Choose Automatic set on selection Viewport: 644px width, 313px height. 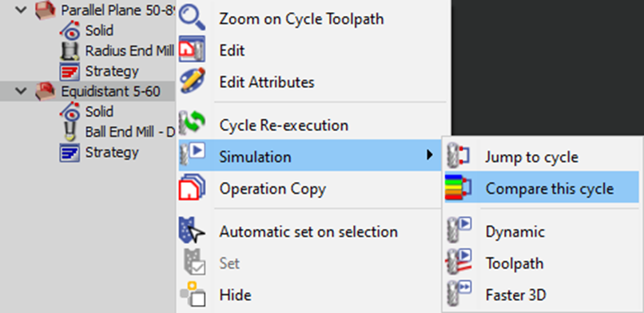(x=310, y=232)
